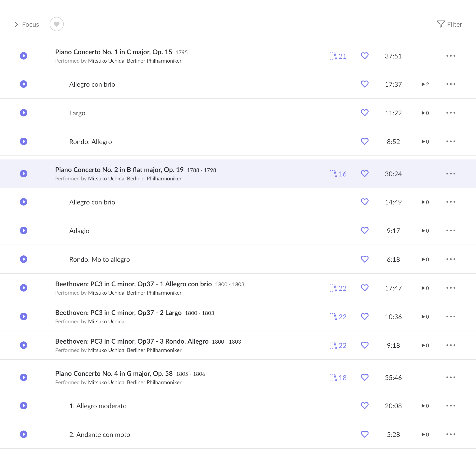
Task: Play the Largo movement of Concerto No. 1
Action: pos(23,113)
